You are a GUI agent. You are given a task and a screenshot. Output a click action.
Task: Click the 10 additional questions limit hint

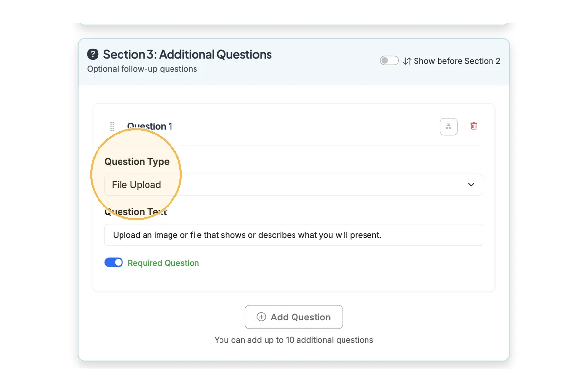coord(294,340)
